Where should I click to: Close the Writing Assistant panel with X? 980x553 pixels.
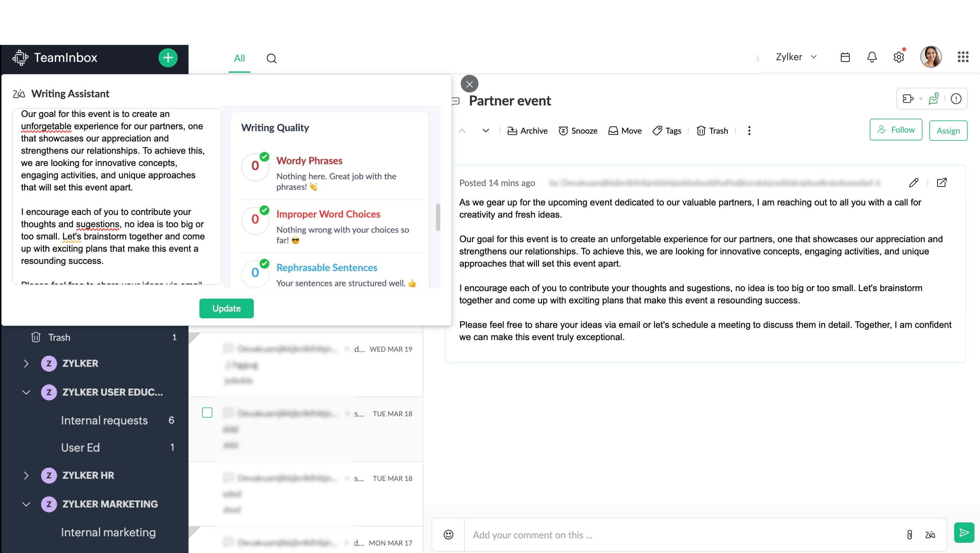point(470,84)
